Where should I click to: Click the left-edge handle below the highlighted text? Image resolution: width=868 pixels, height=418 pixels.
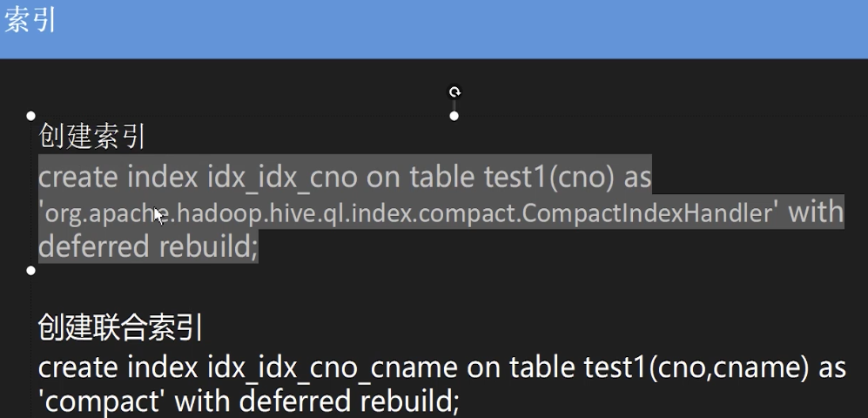(31, 270)
